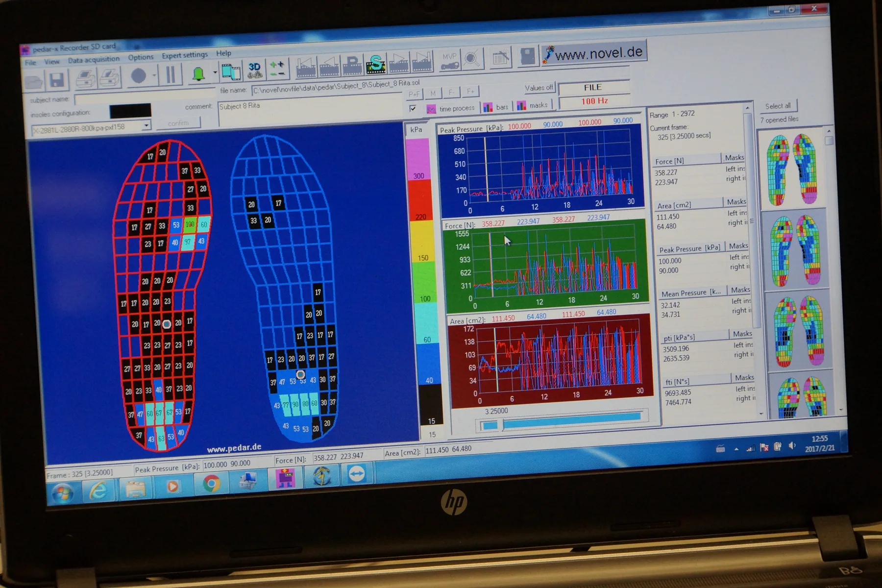882x588 pixels.
Task: Open the Expert settings menu
Action: pyautogui.click(x=185, y=55)
